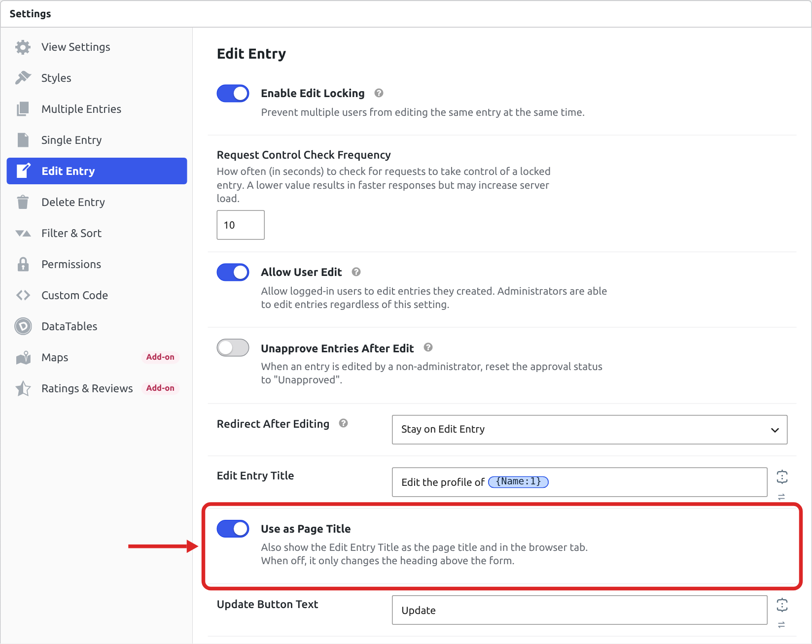Click the Ratings & Reviews Add-on badge
This screenshot has width=812, height=644.
coord(160,388)
